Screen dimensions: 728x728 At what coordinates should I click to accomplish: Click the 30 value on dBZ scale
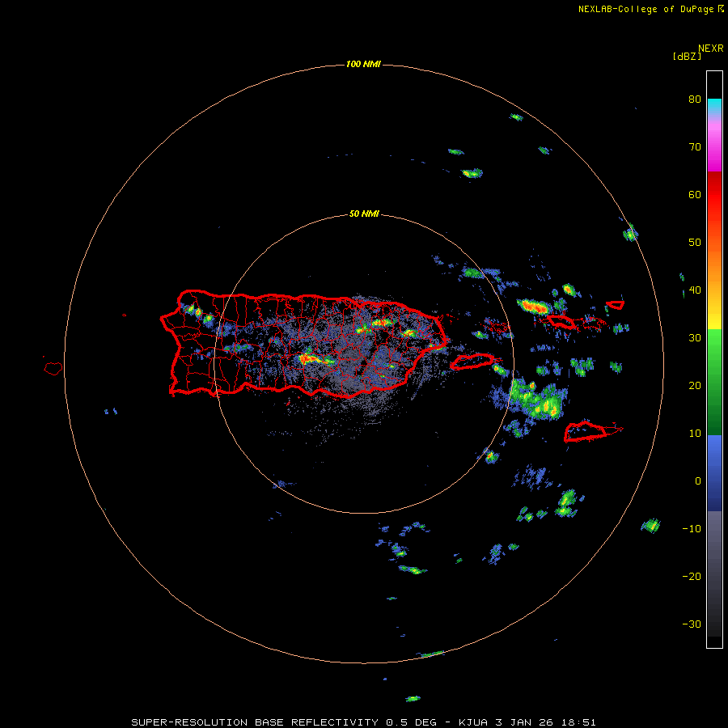pos(695,338)
